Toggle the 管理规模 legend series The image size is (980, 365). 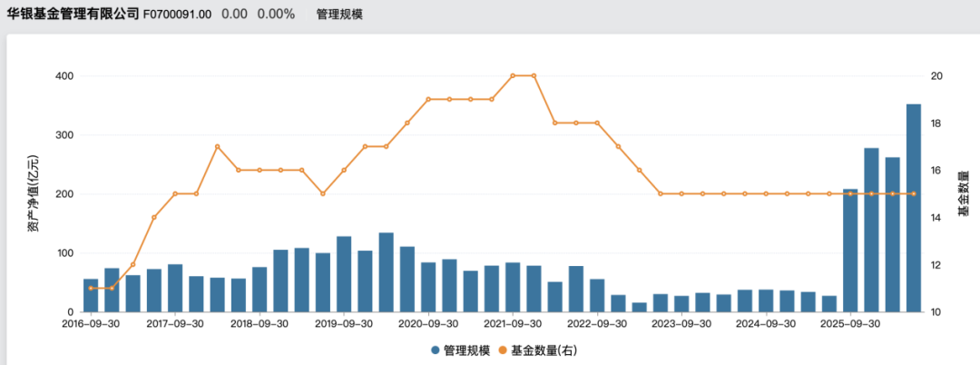[x=460, y=350]
